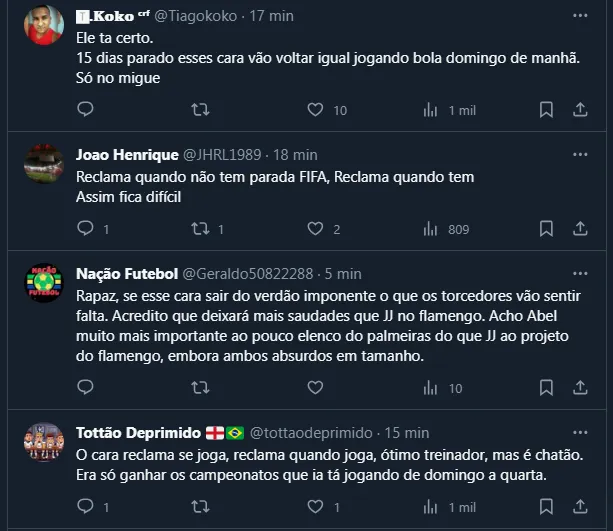Open more options on Nação Futebol's tweet
The image size is (613, 531).
[581, 274]
